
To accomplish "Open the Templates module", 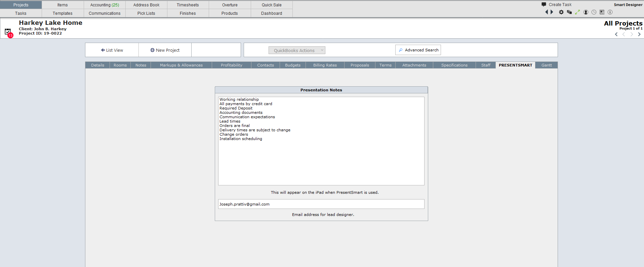I will point(63,13).
